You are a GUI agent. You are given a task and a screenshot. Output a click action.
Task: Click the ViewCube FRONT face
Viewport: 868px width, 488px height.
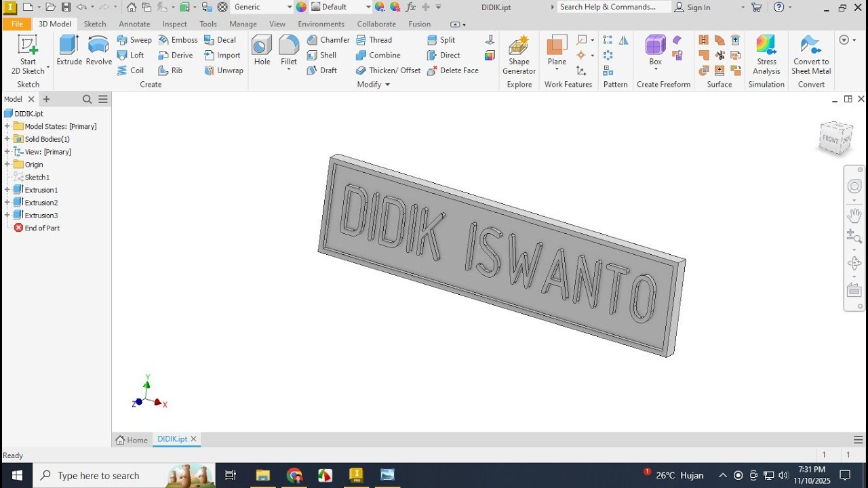(x=831, y=138)
